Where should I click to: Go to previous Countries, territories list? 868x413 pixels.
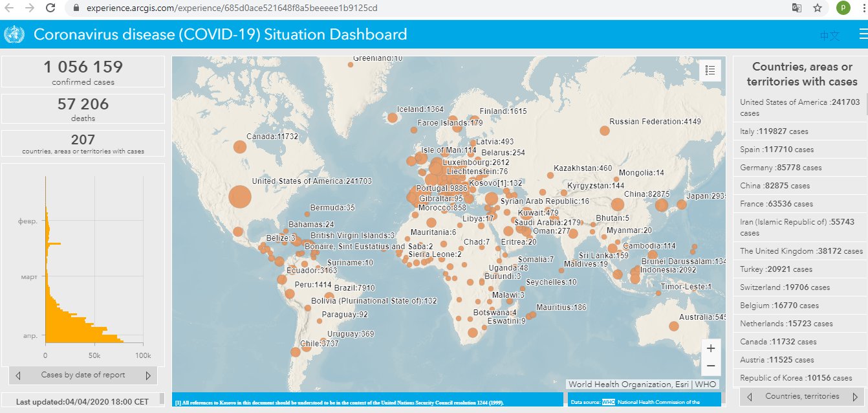coord(749,396)
